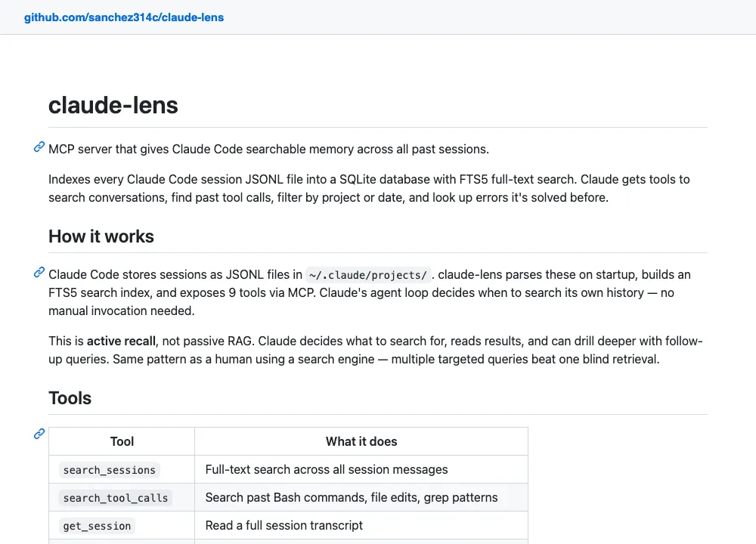
Task: Click the Tool column header
Action: click(122, 441)
